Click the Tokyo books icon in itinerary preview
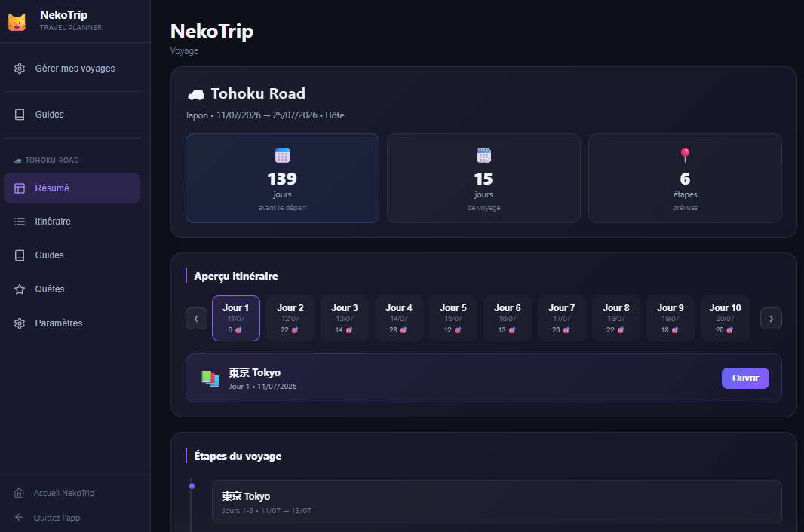This screenshot has width=804, height=532. click(210, 378)
